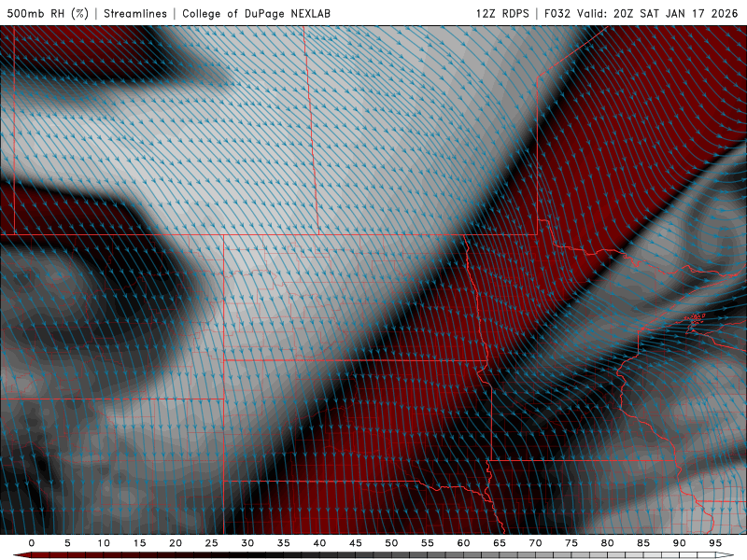Click the colorbar label '35'
Image resolution: width=747 pixels, height=560 pixels.
click(283, 543)
